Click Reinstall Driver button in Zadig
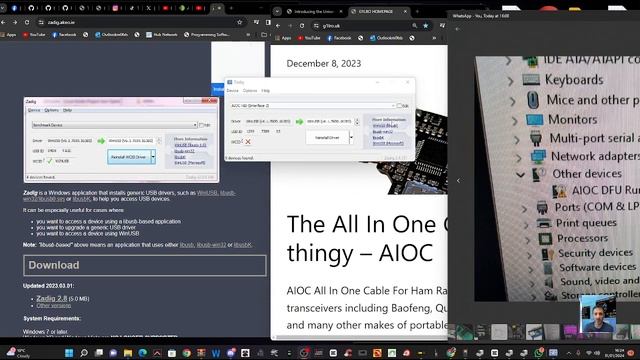The height and width of the screenshot is (360, 640). pos(327,138)
